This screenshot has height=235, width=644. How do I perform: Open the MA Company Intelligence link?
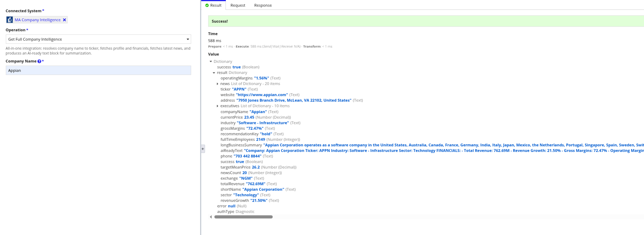(x=38, y=20)
